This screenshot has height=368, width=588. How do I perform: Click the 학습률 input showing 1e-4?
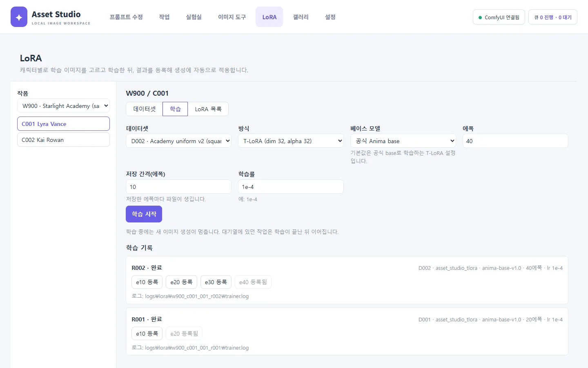tap(291, 187)
